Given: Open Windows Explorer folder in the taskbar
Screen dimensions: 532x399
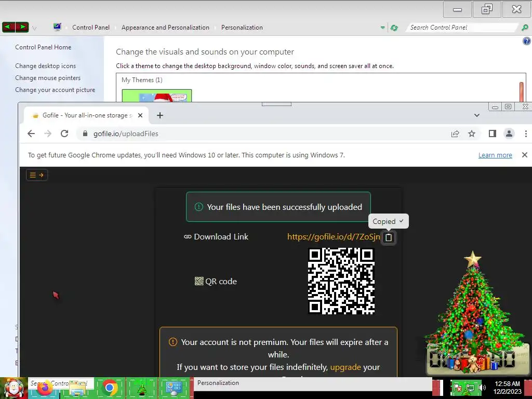Looking at the screenshot, I should click(x=77, y=388).
